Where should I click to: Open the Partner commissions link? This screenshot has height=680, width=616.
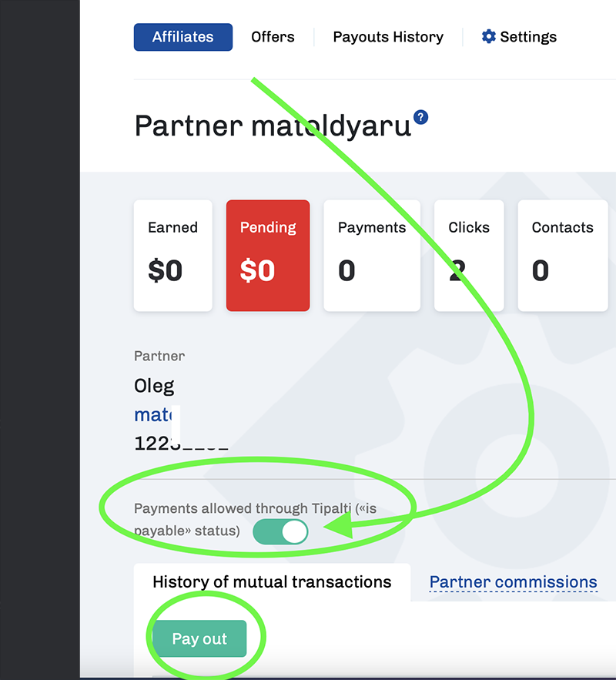coord(514,582)
